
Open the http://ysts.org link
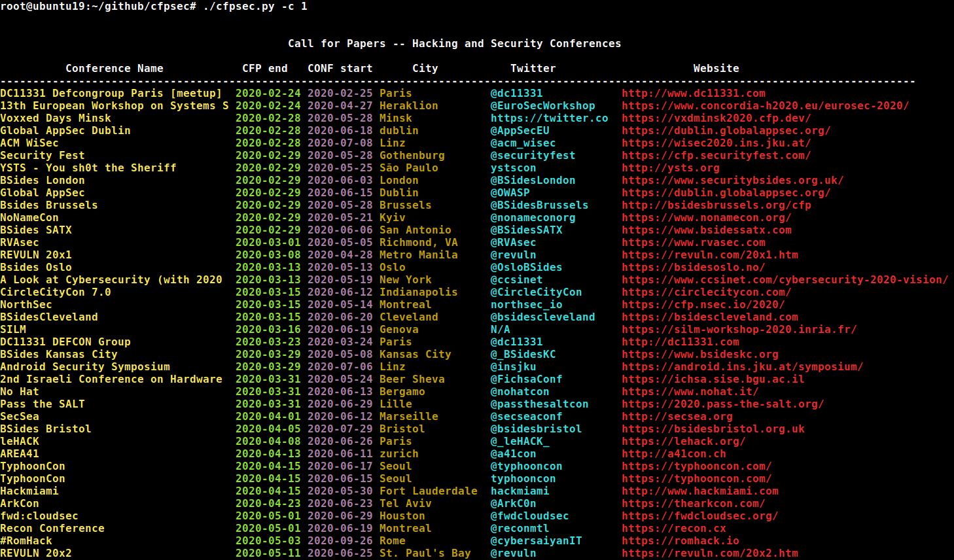click(x=671, y=167)
